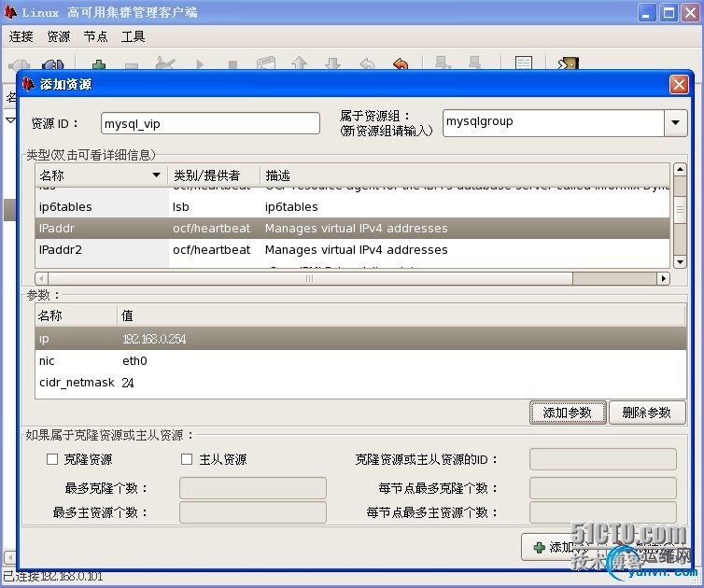This screenshot has height=588, width=704.
Task: Close the 添加资源 dialog
Action: coord(679,84)
